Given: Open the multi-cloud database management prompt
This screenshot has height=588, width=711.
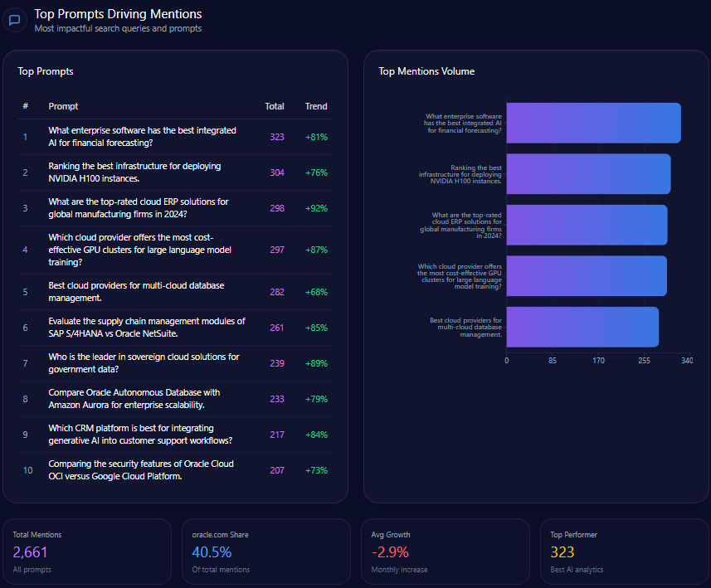Looking at the screenshot, I should click(x=136, y=292).
